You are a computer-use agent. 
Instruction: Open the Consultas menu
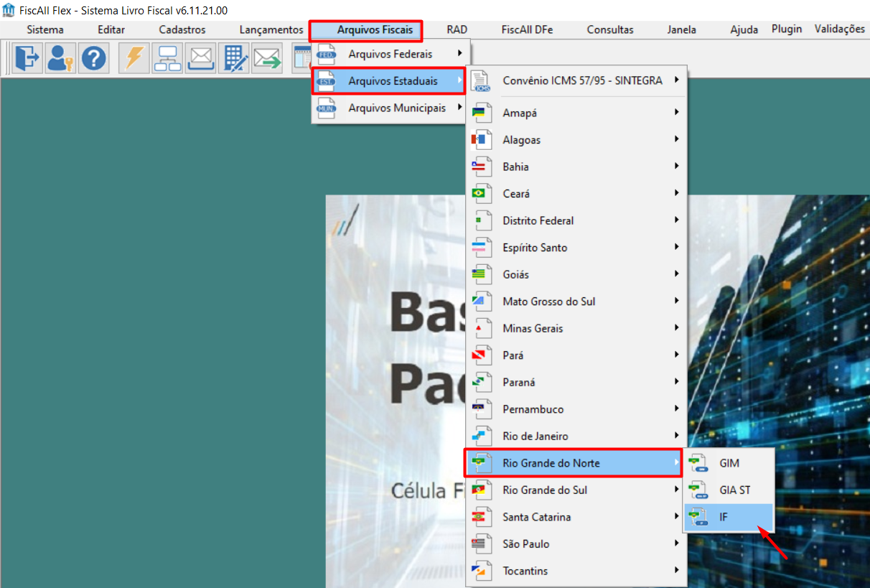[610, 30]
